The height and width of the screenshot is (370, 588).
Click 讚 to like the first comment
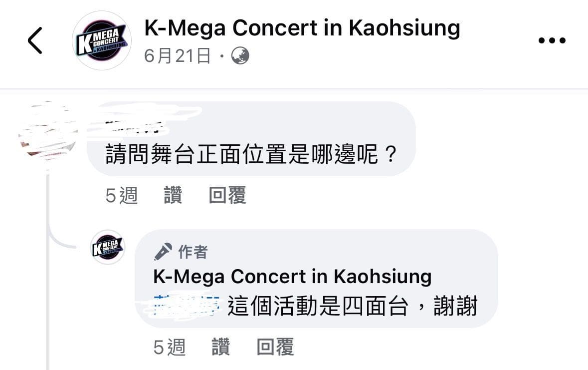172,196
